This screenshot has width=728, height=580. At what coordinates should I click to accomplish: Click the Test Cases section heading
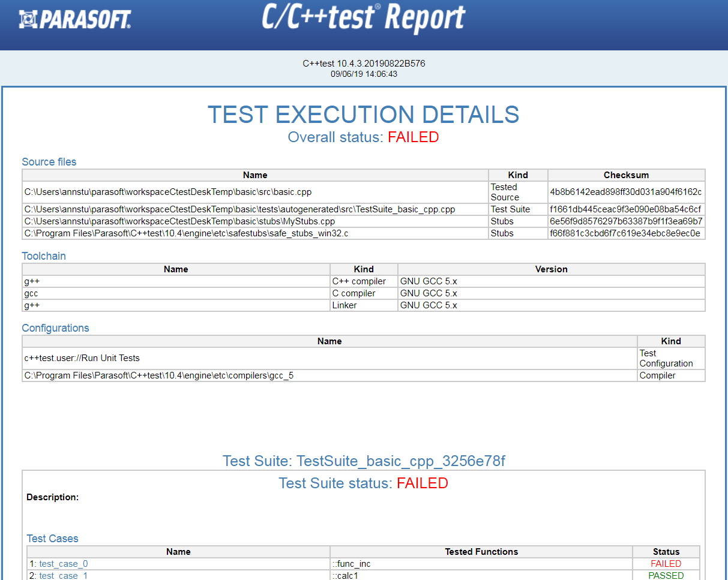(x=53, y=539)
